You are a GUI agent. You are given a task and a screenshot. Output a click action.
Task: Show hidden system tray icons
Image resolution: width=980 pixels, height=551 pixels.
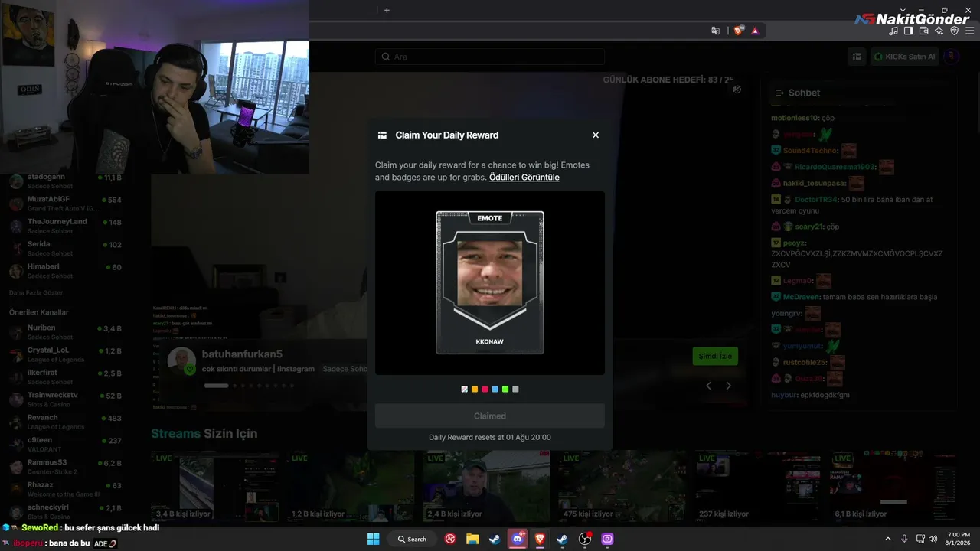(888, 539)
